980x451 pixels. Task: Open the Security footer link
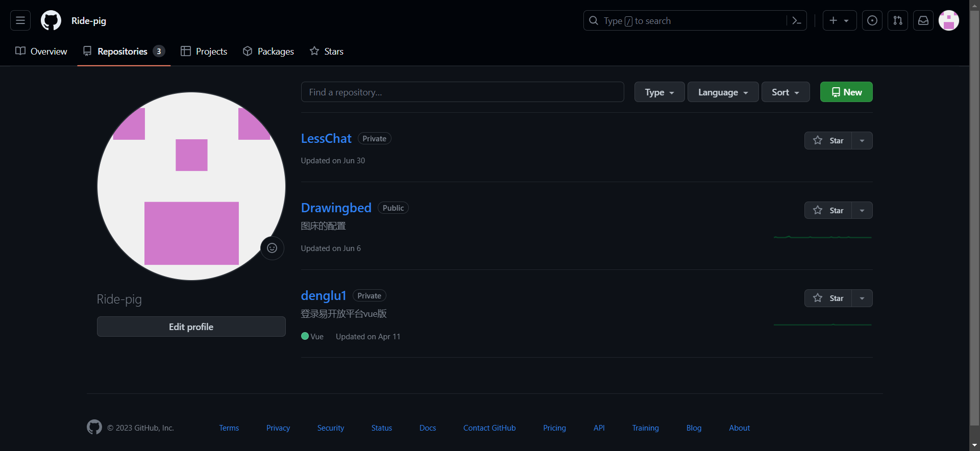331,428
